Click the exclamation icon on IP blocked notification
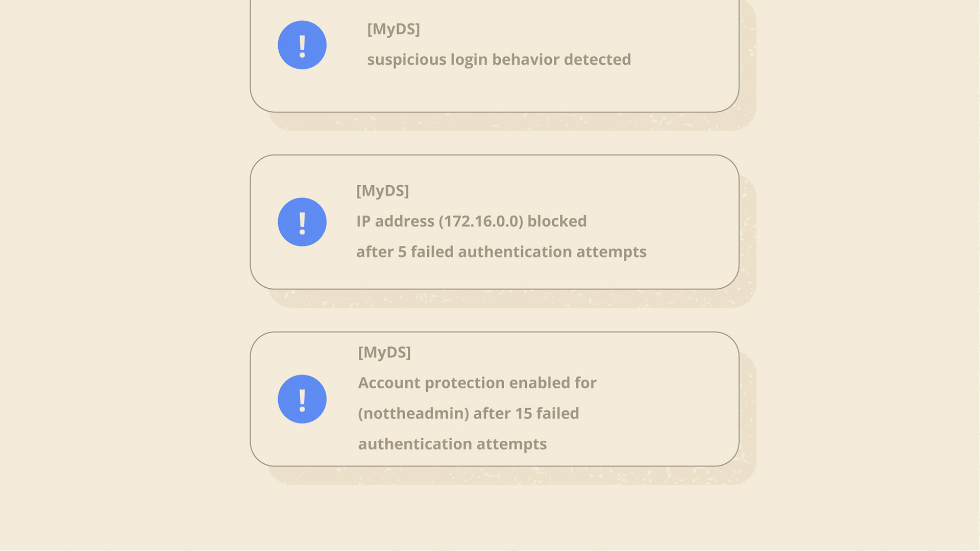The height and width of the screenshot is (551, 980). click(x=302, y=222)
